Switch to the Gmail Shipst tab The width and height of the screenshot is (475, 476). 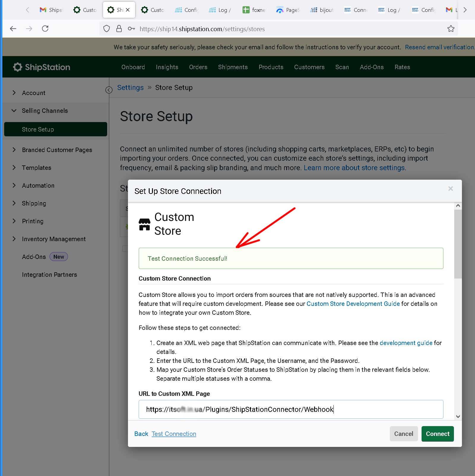click(51, 10)
